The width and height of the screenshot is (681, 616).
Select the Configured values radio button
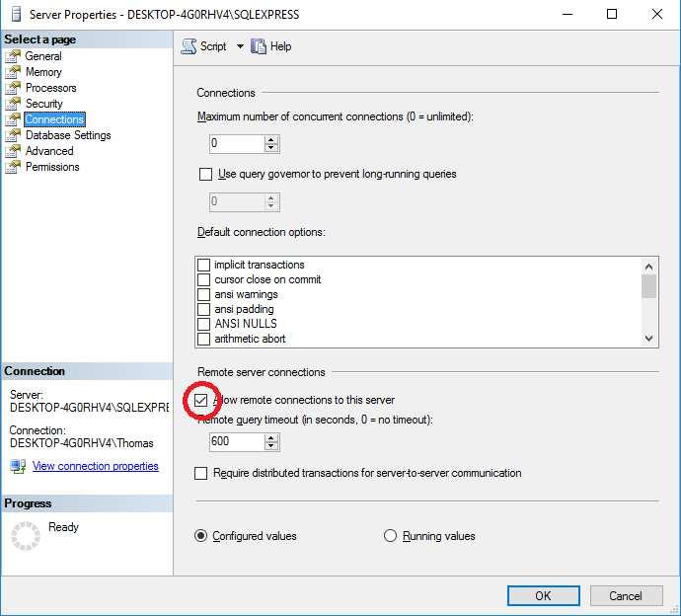(x=200, y=536)
